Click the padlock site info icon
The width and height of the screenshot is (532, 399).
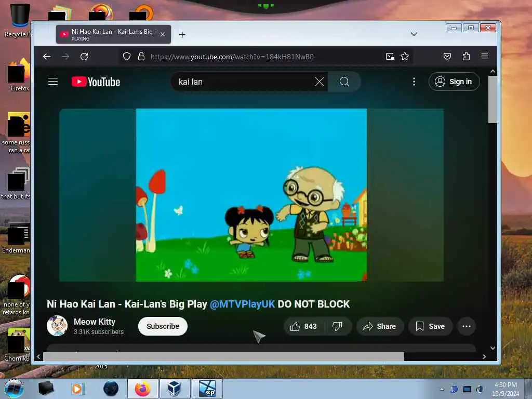point(141,56)
